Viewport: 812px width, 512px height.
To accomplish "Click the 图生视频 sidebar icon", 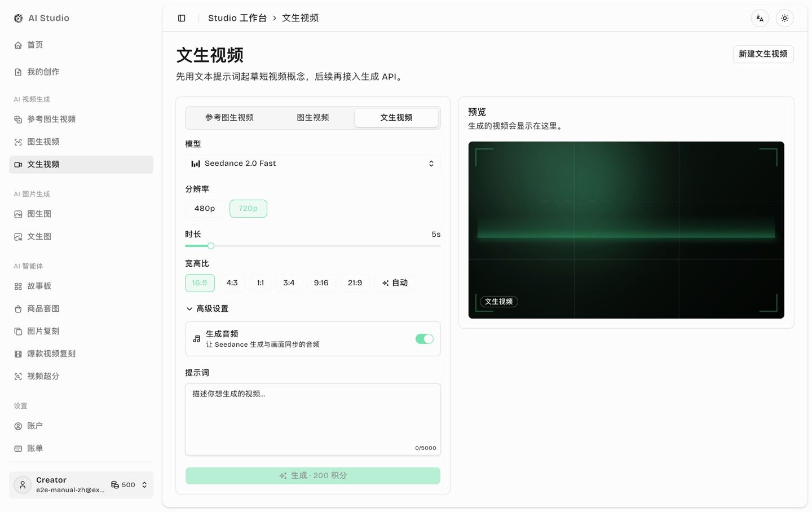I will [x=18, y=142].
